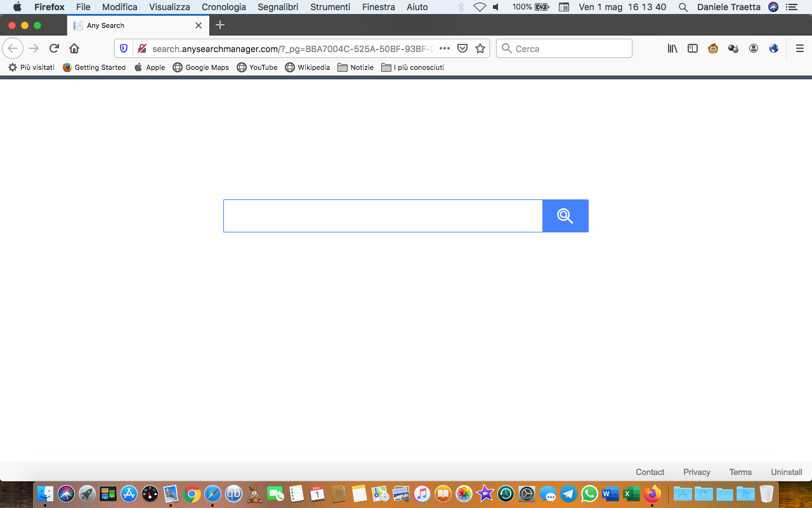The height and width of the screenshot is (508, 812).
Task: Open iTunes from the Dock
Action: click(x=422, y=493)
